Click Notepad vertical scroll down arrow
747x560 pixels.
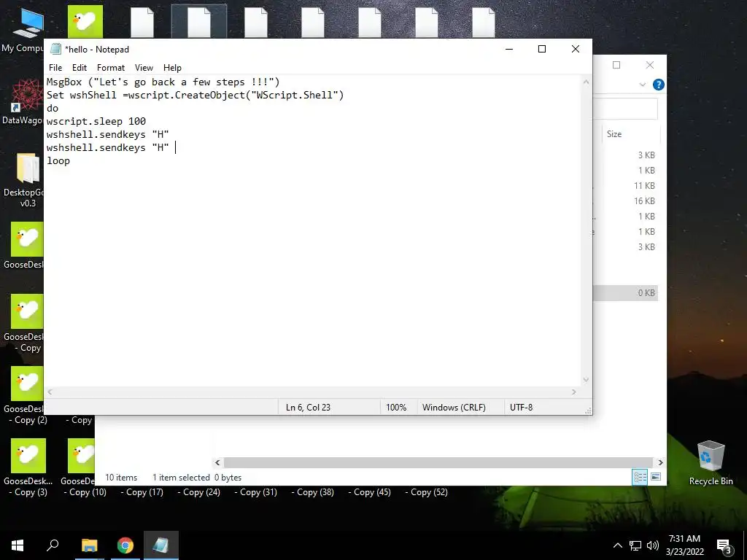[586, 379]
